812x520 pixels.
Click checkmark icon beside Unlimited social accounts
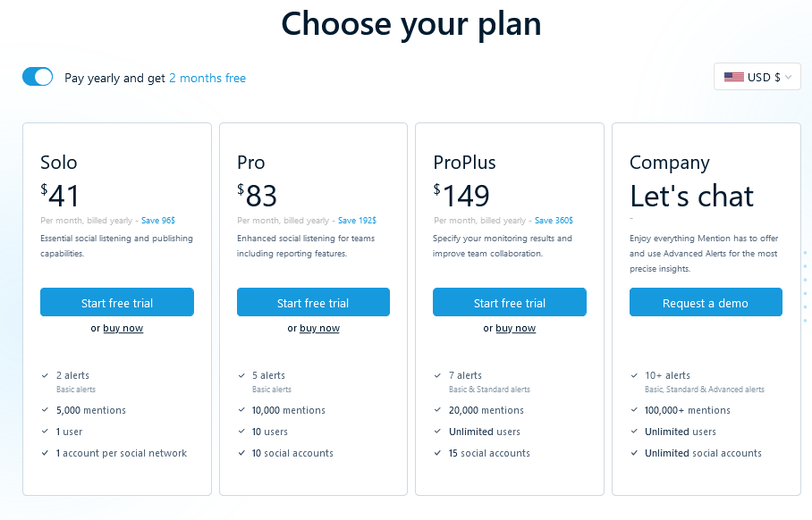tap(634, 453)
